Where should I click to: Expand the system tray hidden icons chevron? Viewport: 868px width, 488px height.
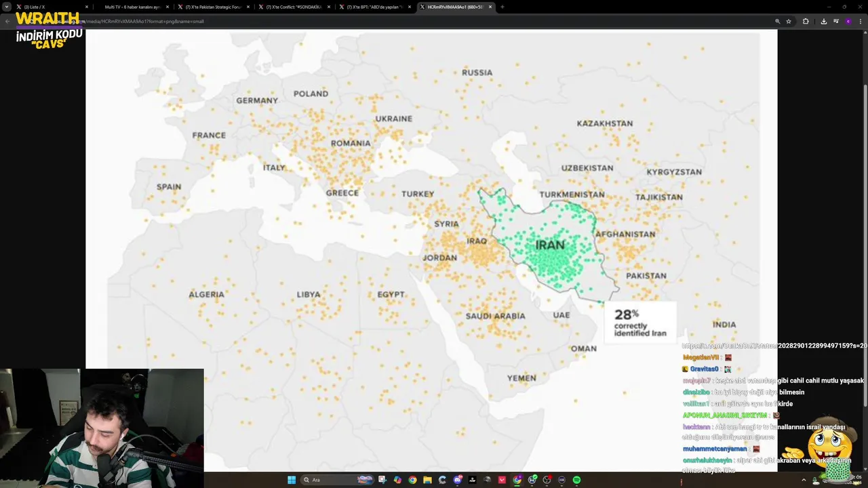[804, 480]
